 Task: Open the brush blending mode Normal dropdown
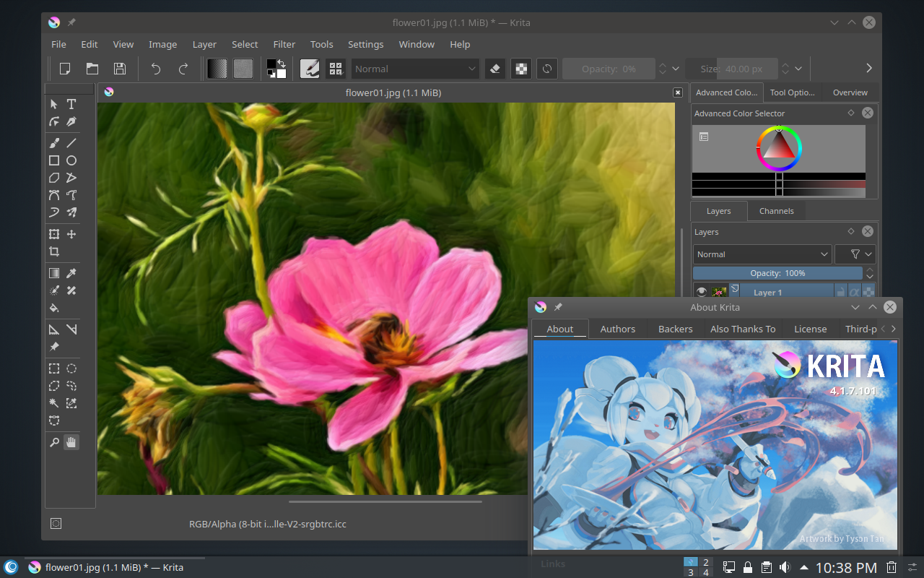415,69
